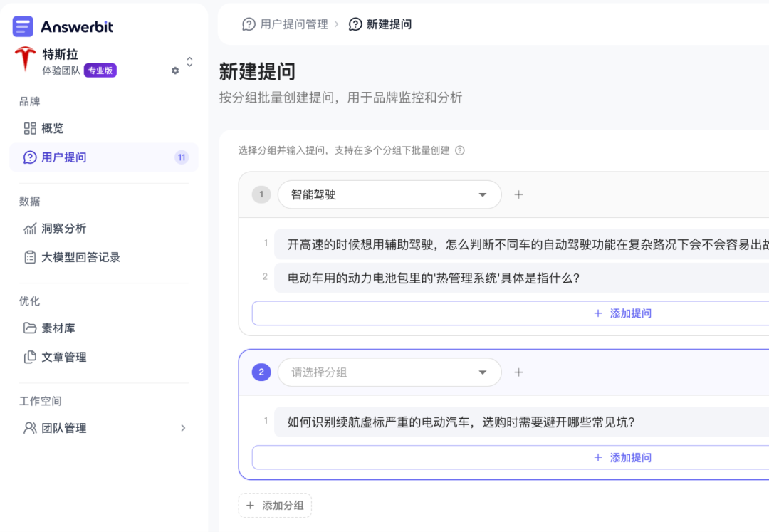Click the 体验团队 label
The height and width of the screenshot is (532, 769).
61,71
